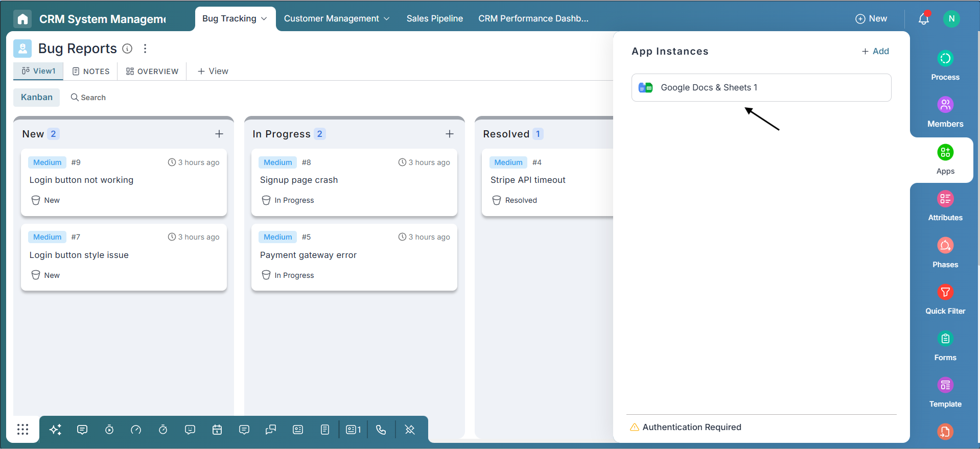Image resolution: width=980 pixels, height=449 pixels.
Task: Click the Search field
Action: tap(88, 98)
